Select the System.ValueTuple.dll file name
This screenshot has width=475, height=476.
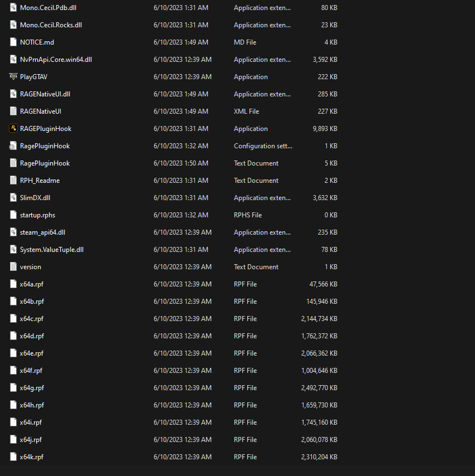pos(52,250)
